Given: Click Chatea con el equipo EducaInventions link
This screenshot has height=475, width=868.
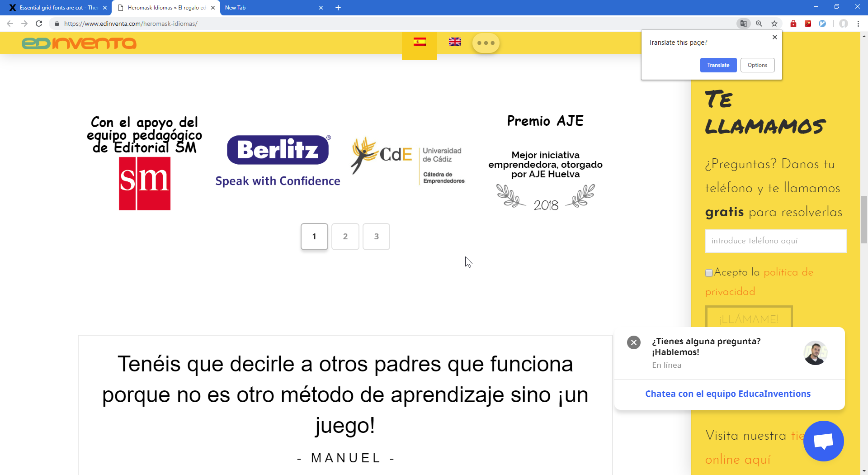Looking at the screenshot, I should pyautogui.click(x=728, y=394).
